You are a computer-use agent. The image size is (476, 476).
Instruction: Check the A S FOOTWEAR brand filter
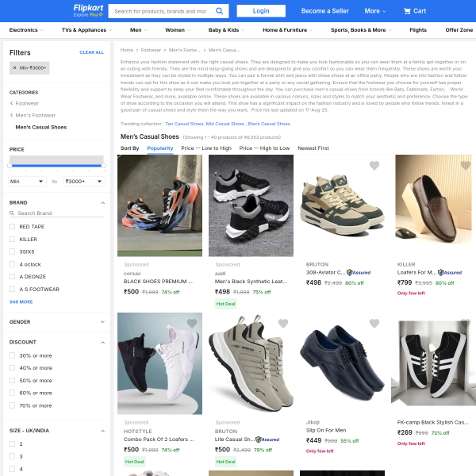pos(12,290)
